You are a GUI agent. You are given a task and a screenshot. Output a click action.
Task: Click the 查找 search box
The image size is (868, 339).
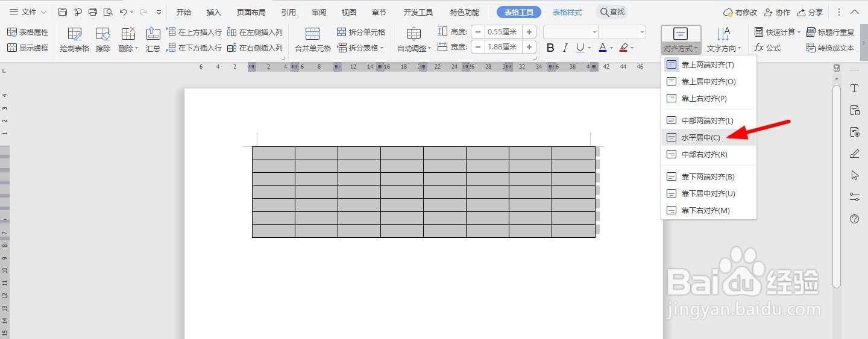tap(612, 12)
